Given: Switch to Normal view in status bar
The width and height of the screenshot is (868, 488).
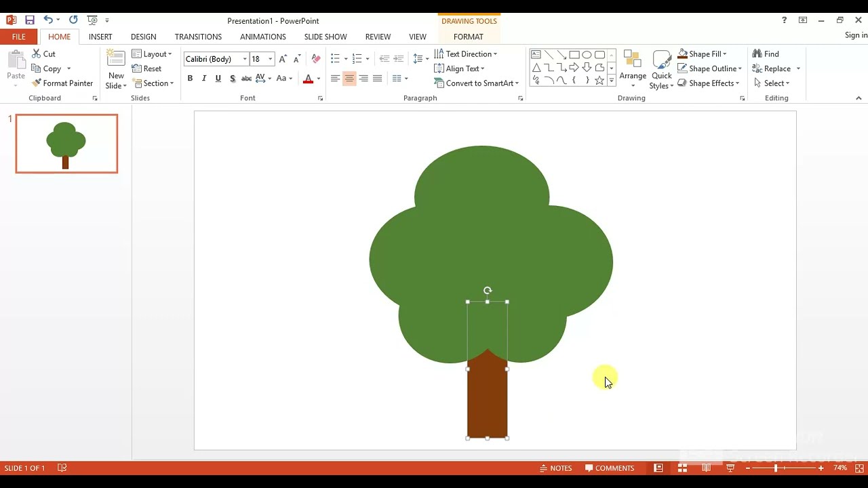Looking at the screenshot, I should click(x=658, y=468).
